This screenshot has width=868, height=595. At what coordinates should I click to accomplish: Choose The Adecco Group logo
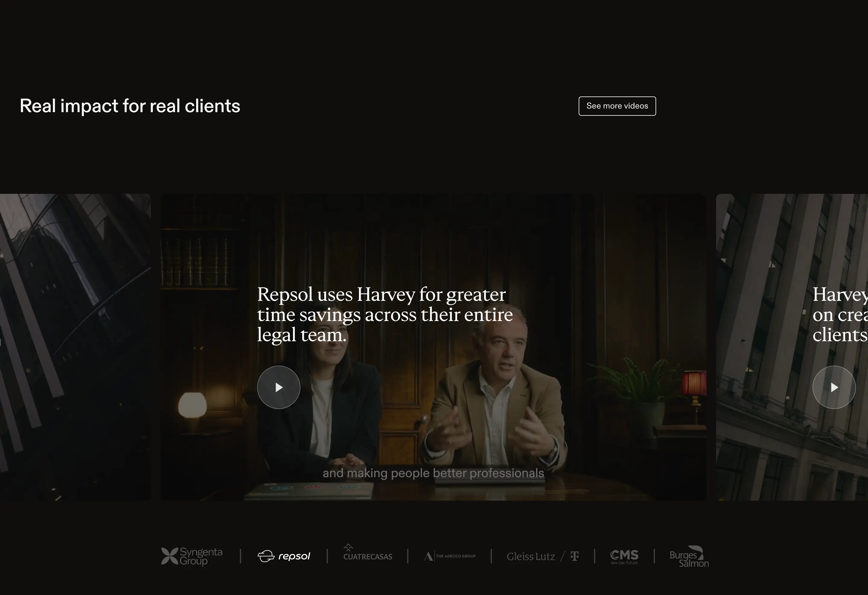click(x=450, y=556)
